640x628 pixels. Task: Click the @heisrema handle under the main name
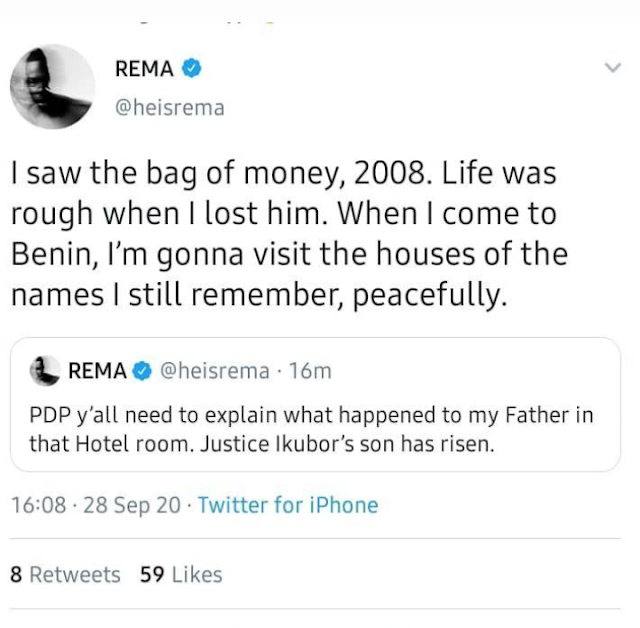[170, 107]
